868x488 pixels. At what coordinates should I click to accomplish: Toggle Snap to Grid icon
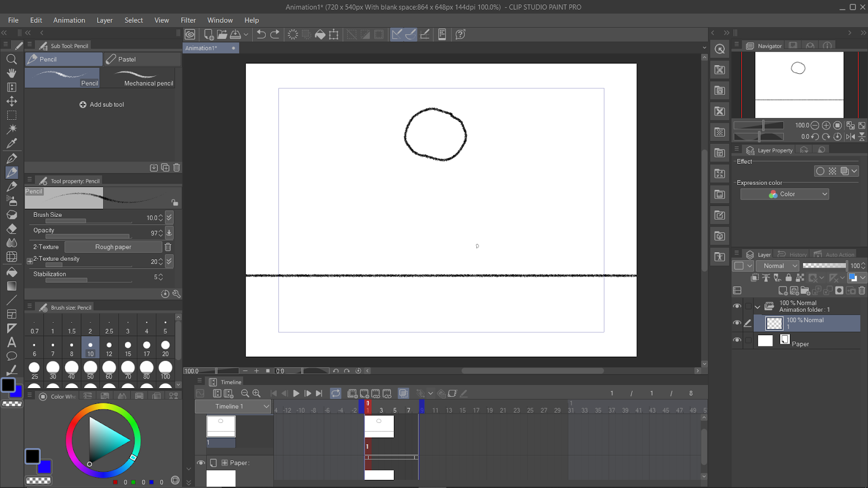425,34
